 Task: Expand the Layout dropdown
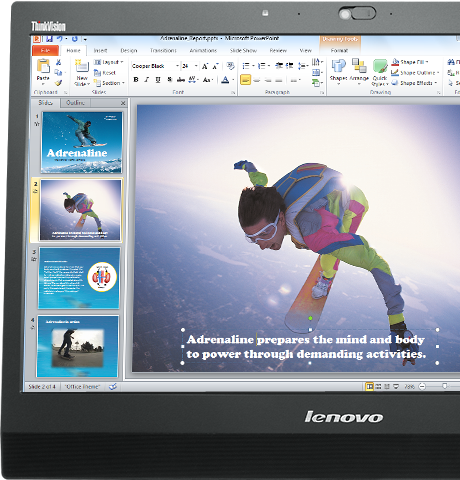click(109, 62)
